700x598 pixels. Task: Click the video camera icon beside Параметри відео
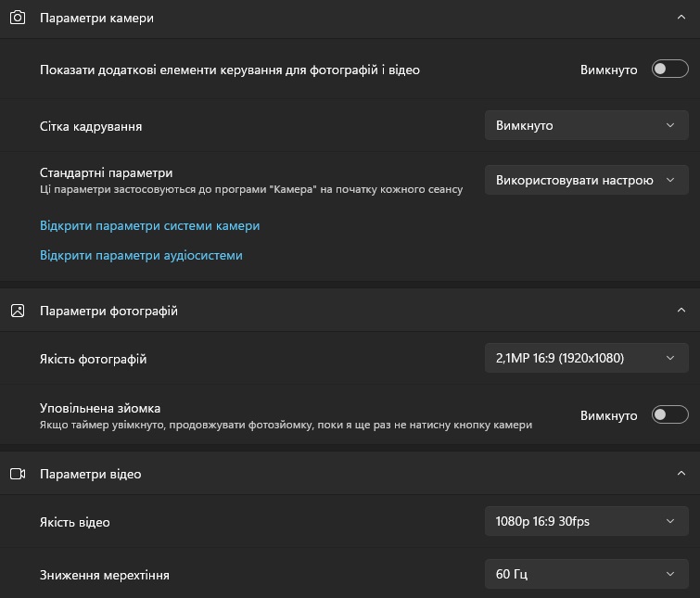tap(18, 474)
